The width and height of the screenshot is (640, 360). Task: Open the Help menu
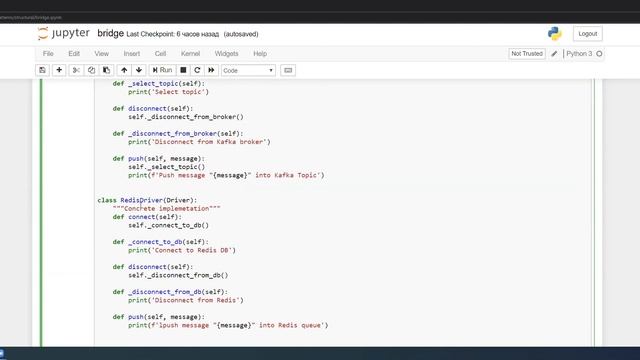(x=260, y=53)
